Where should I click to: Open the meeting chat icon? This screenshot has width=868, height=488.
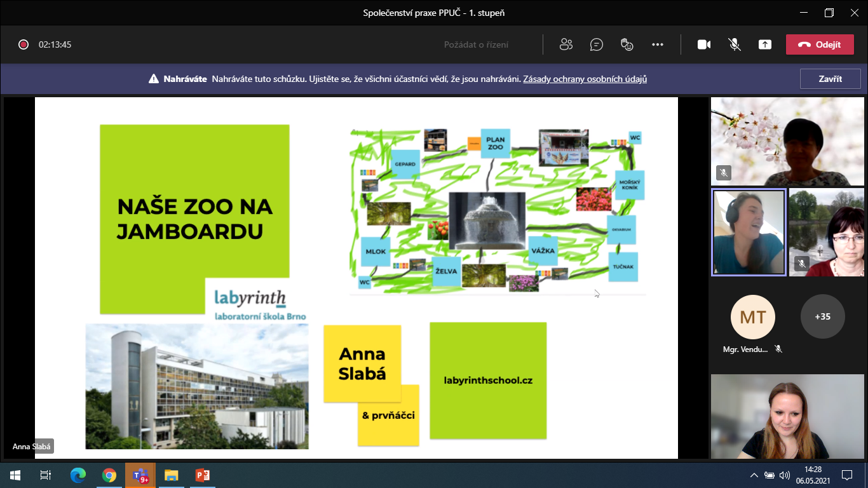(x=596, y=44)
